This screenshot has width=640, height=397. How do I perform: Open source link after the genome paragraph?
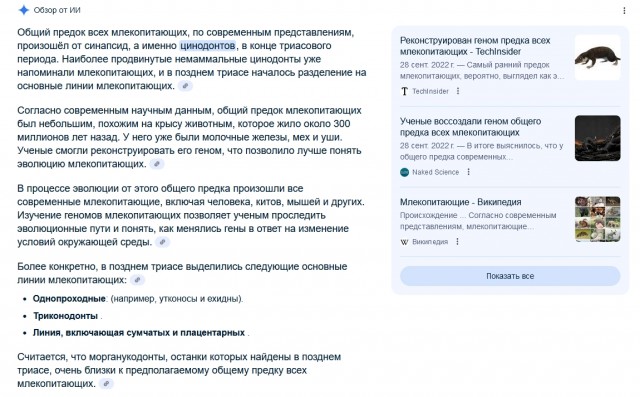coord(157,164)
